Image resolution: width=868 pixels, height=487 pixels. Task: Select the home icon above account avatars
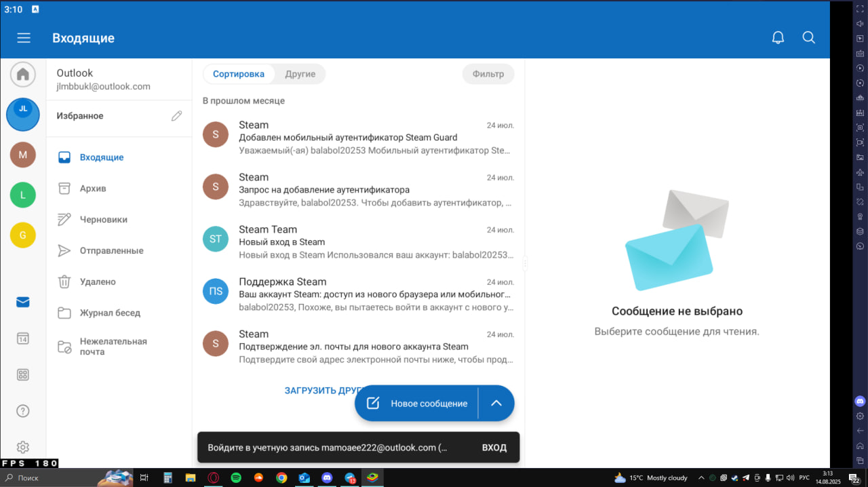coord(23,74)
